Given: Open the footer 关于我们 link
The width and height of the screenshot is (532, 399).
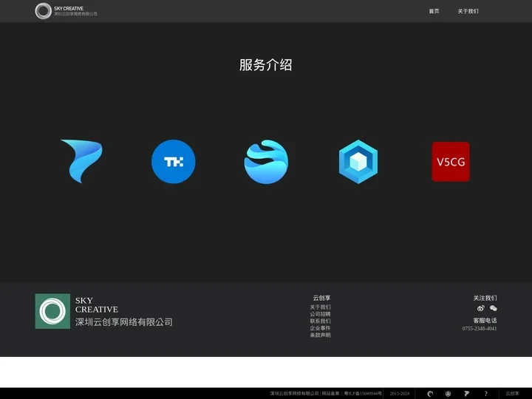Looking at the screenshot, I should pos(320,307).
